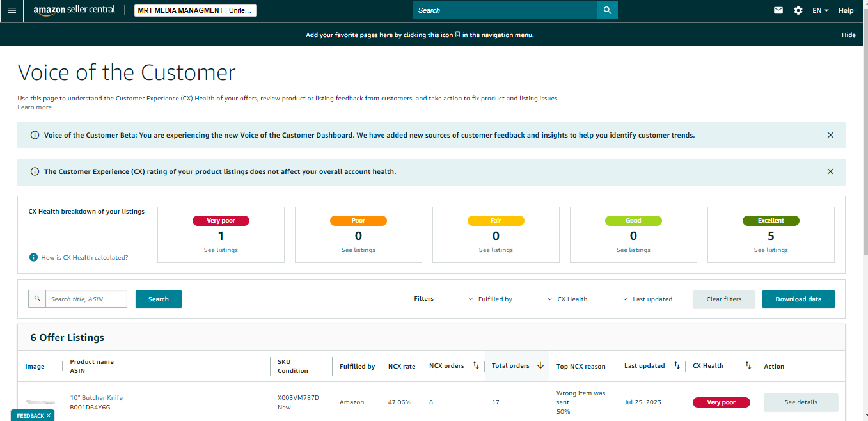Sort by Last updated arrows
This screenshot has width=868, height=421.
coord(677,365)
